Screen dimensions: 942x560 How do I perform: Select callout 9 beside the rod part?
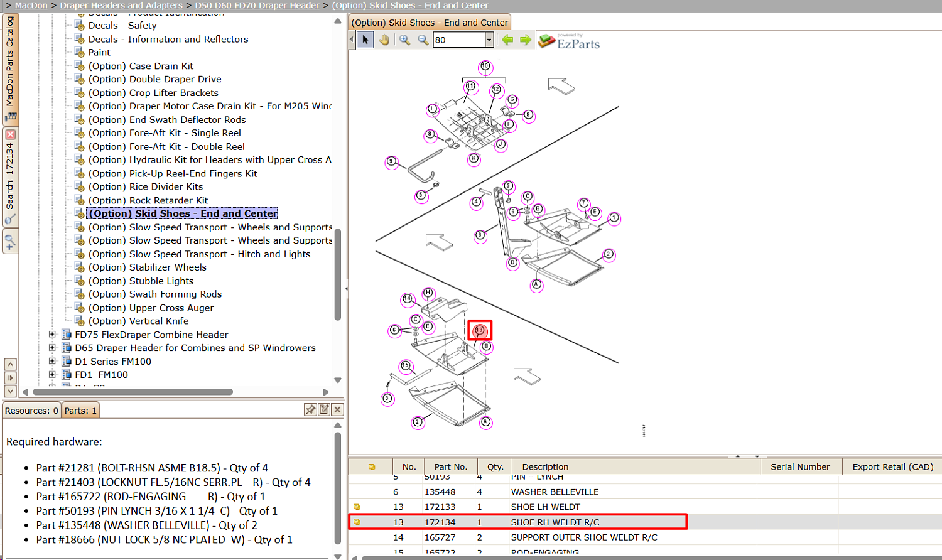[x=391, y=161]
